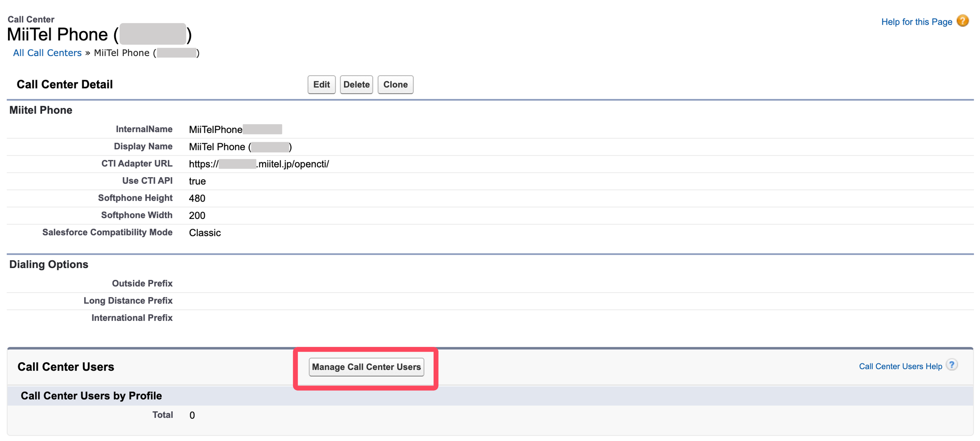The width and height of the screenshot is (980, 441).
Task: Click the Call Center Users by Profile heading
Action: click(91, 396)
